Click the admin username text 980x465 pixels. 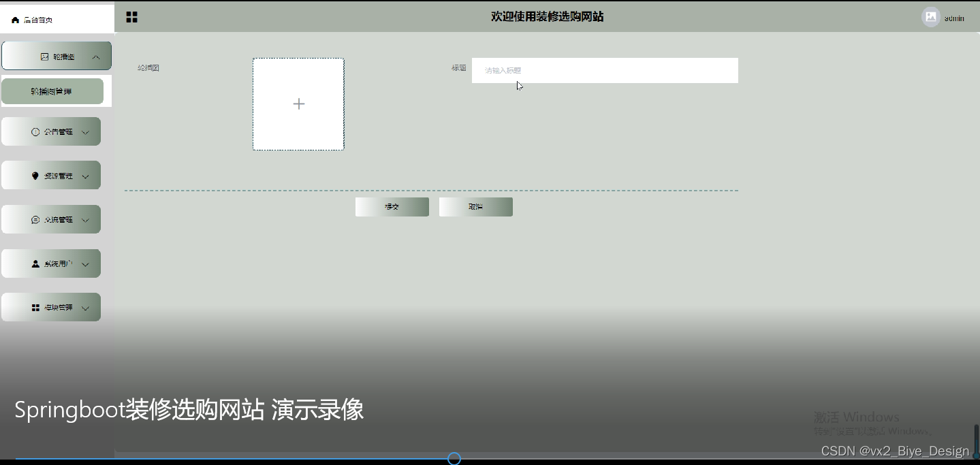click(954, 18)
